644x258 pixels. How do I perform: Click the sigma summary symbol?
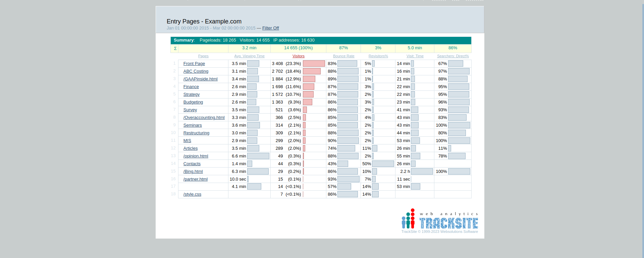tap(175, 49)
